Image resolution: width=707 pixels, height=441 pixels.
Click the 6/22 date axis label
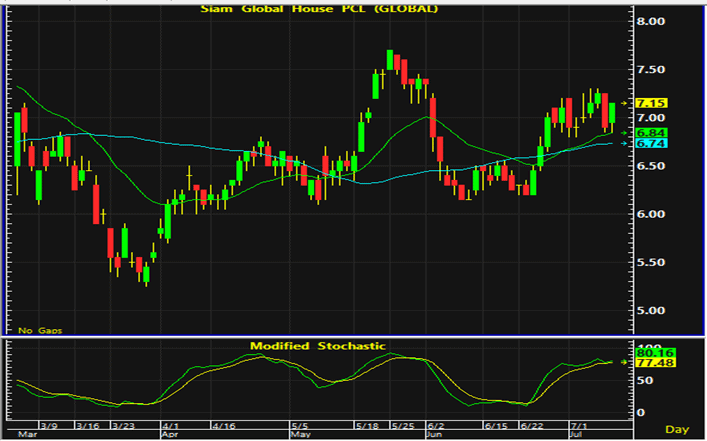532,426
